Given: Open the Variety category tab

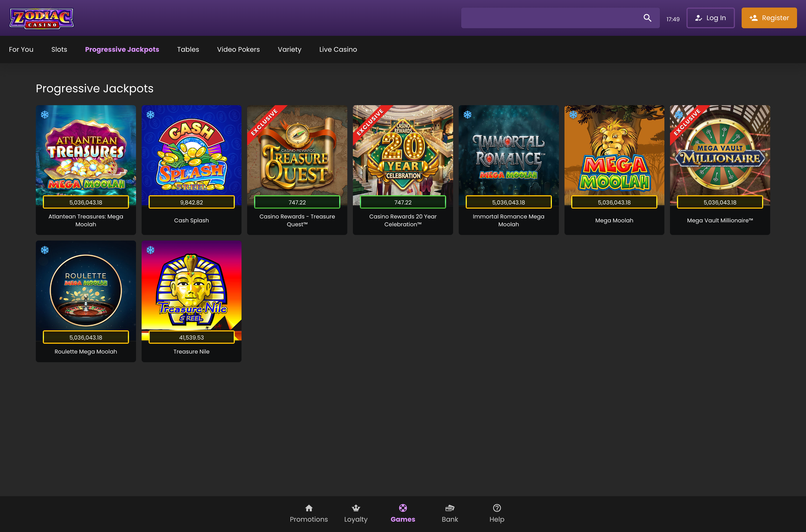Looking at the screenshot, I should [x=289, y=50].
